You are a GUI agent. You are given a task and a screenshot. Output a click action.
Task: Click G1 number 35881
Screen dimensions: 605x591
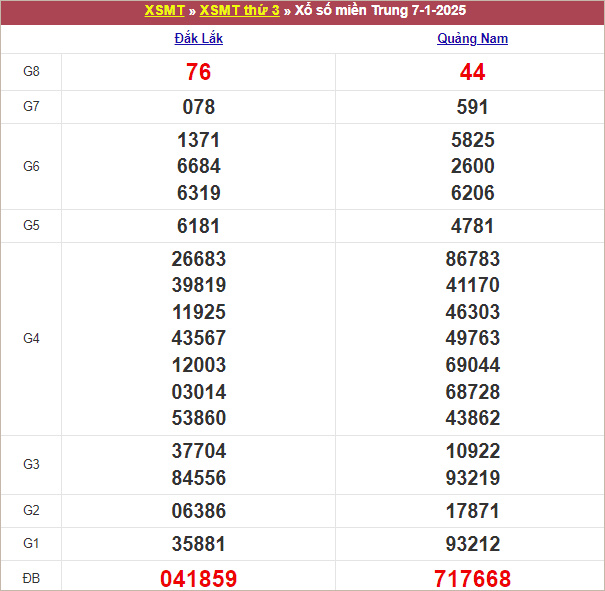198,544
